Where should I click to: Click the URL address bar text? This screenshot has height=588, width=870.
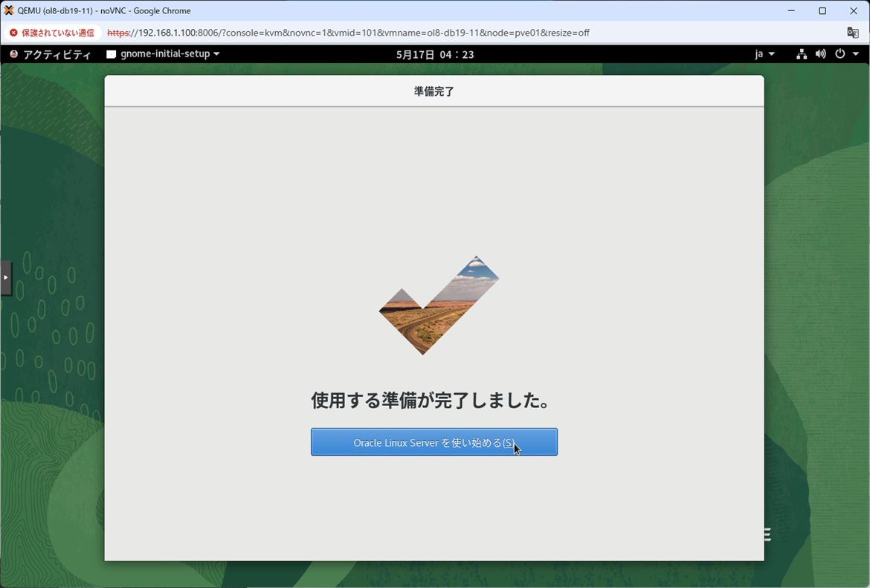coord(348,33)
